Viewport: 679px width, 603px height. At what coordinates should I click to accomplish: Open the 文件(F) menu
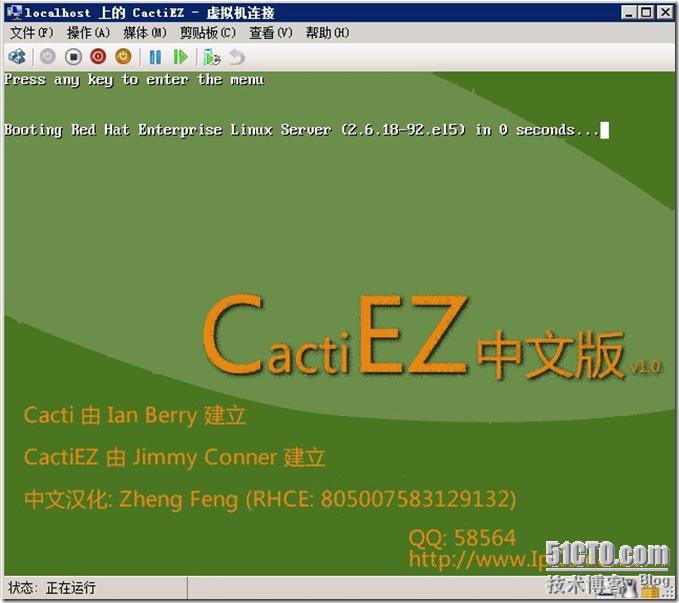pos(32,32)
